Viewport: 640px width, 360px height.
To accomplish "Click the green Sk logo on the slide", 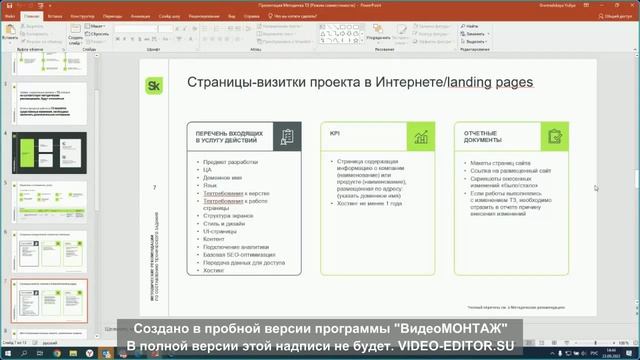I will tap(154, 86).
